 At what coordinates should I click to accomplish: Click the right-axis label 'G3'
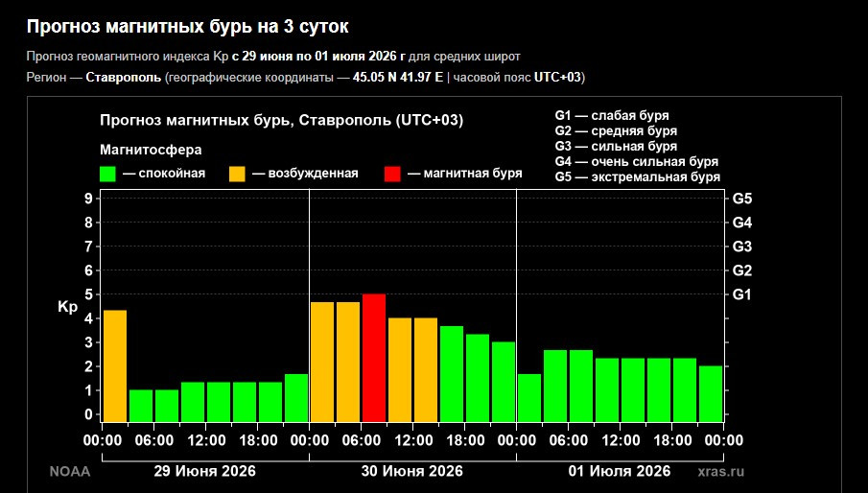[742, 246]
